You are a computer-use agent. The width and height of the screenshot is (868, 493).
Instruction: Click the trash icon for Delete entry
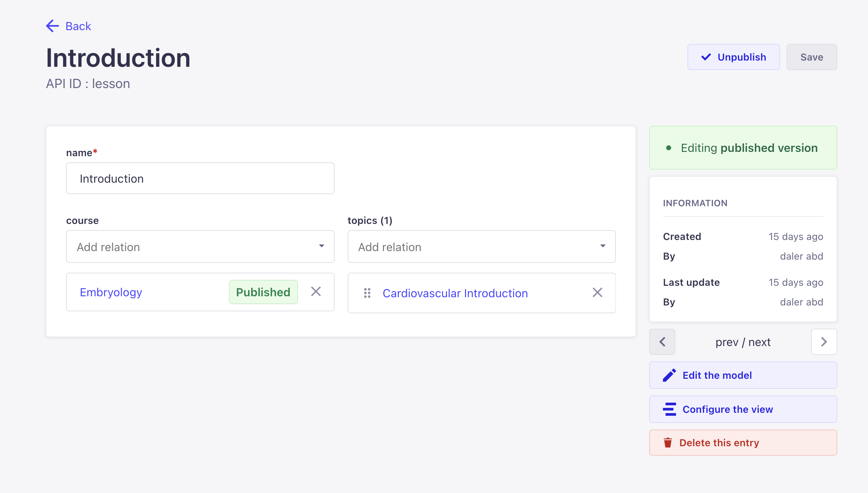click(668, 443)
